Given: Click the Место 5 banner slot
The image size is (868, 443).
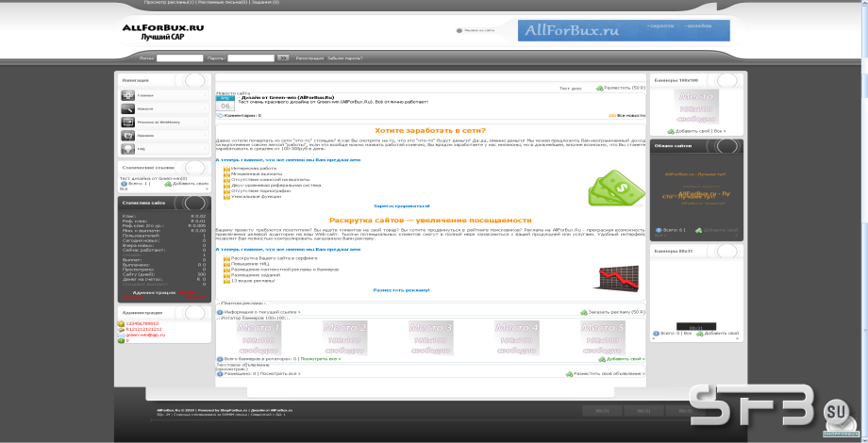Looking at the screenshot, I should point(603,338).
